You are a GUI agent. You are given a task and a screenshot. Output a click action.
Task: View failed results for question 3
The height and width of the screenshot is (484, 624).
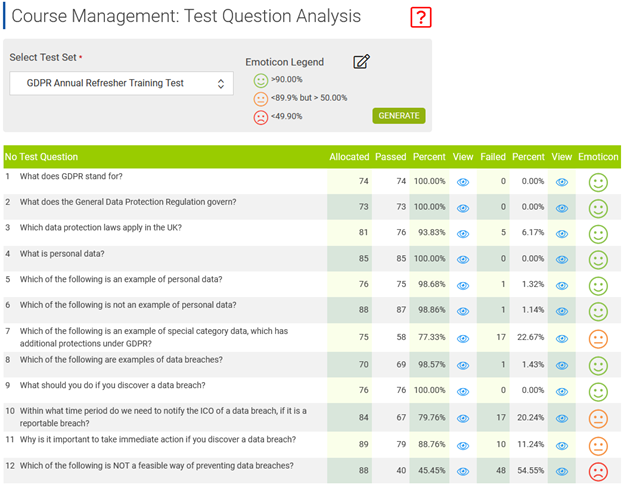click(x=562, y=234)
